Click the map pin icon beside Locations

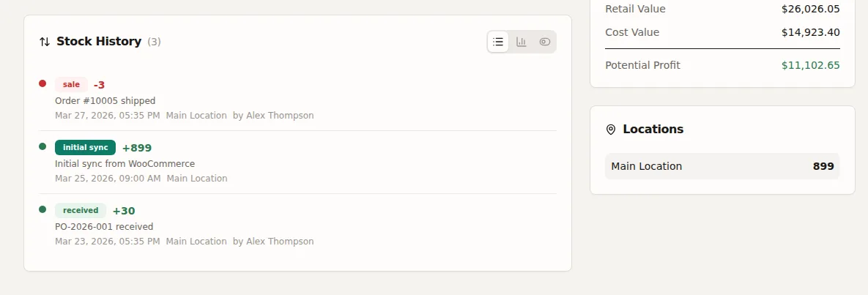coord(611,130)
